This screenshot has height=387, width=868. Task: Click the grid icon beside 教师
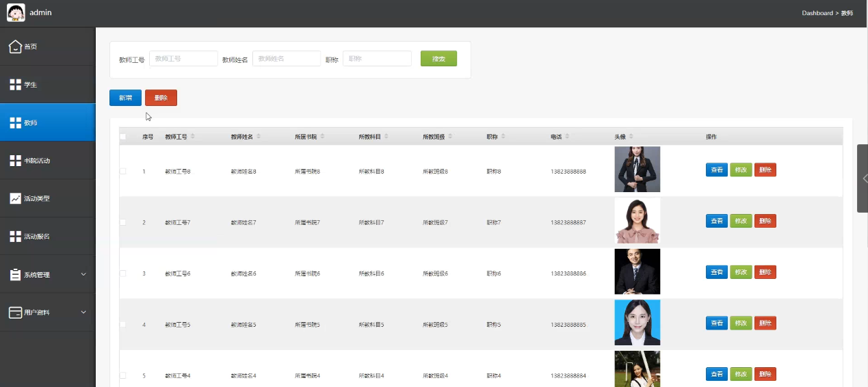coord(15,123)
